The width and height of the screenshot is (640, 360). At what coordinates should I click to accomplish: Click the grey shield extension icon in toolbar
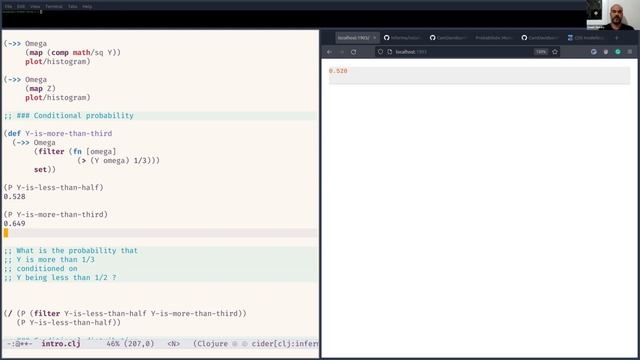click(606, 52)
